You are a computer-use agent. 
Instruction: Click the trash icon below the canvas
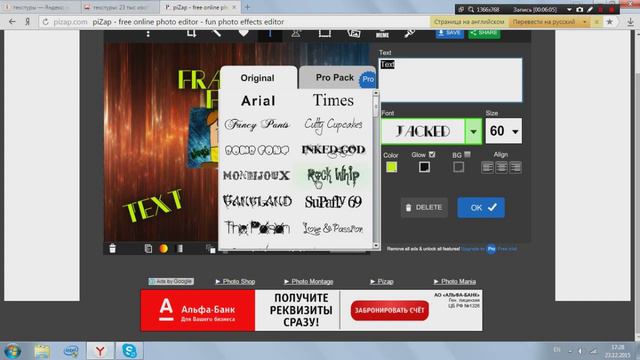point(113,248)
